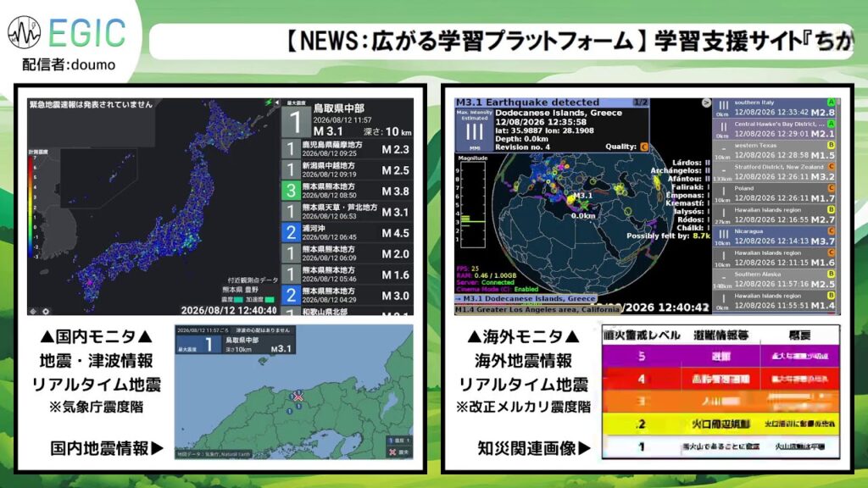Click the round > arrow button above the globe

pos(706,103)
